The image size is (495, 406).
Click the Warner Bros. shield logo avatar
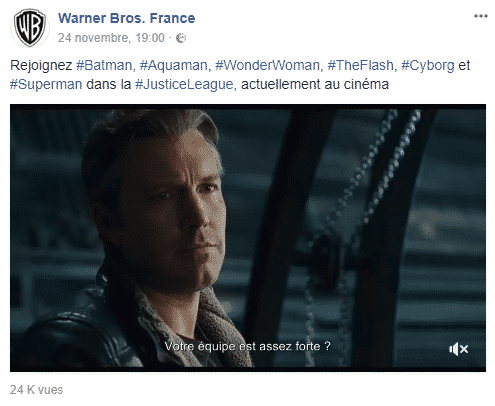[30, 28]
